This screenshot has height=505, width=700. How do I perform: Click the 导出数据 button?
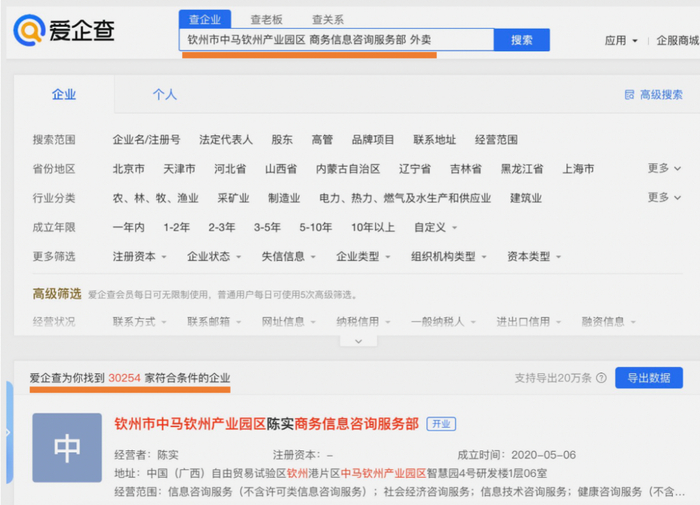649,378
